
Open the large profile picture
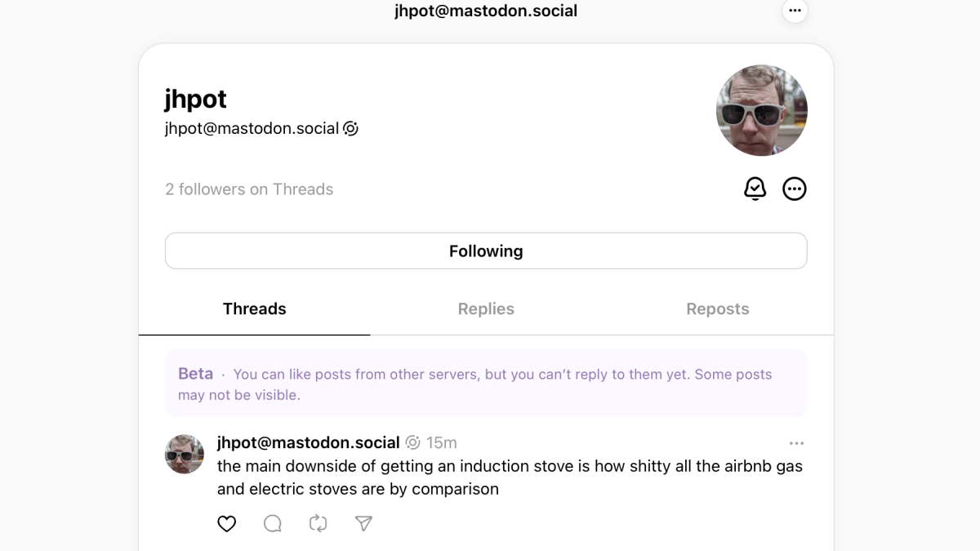pos(761,110)
